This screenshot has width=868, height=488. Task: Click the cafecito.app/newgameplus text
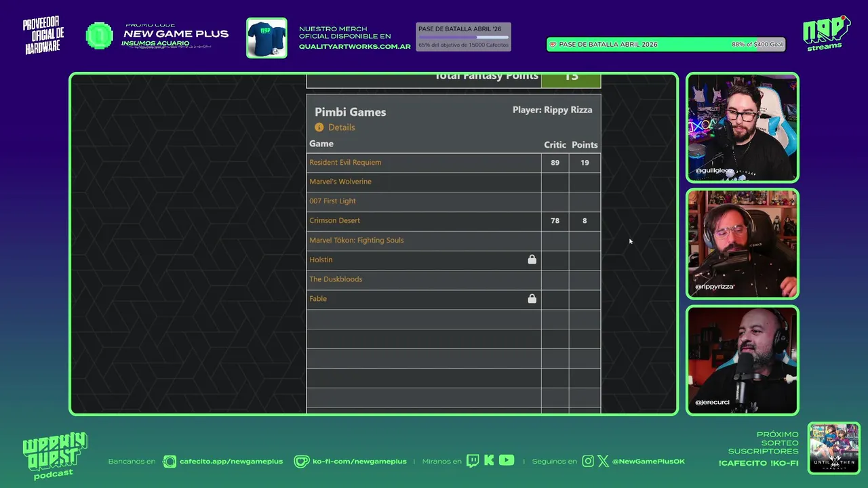[x=231, y=462]
